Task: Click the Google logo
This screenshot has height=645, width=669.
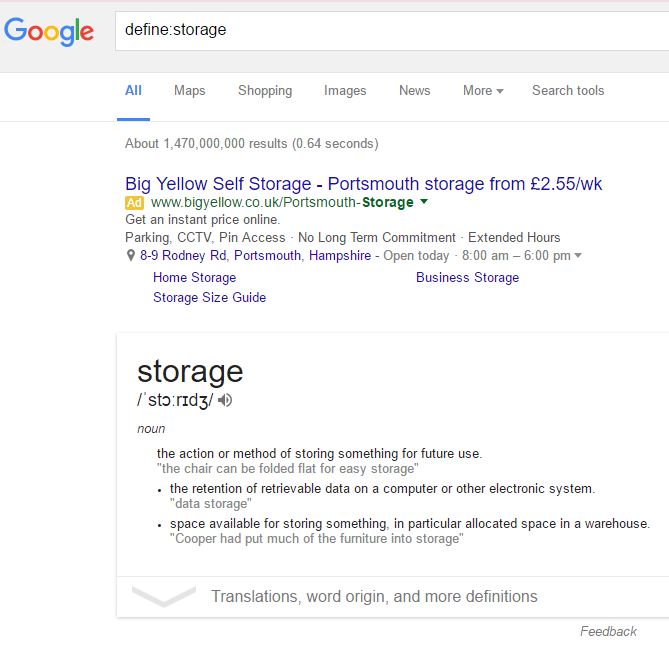Action: (x=49, y=32)
